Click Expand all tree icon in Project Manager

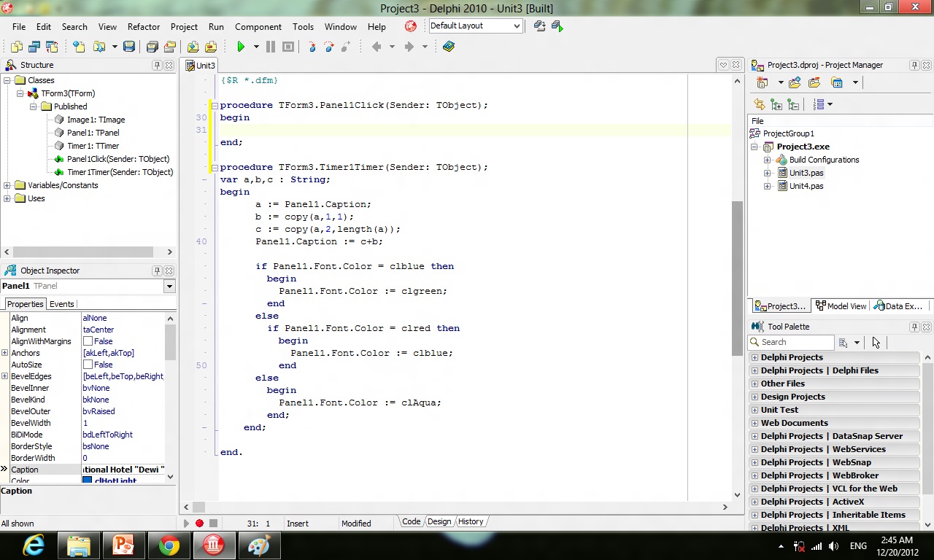776,105
